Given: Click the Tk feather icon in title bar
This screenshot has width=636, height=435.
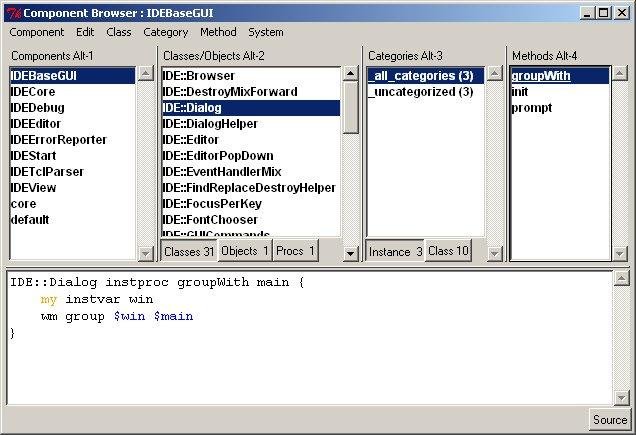Looking at the screenshot, I should tap(14, 13).
